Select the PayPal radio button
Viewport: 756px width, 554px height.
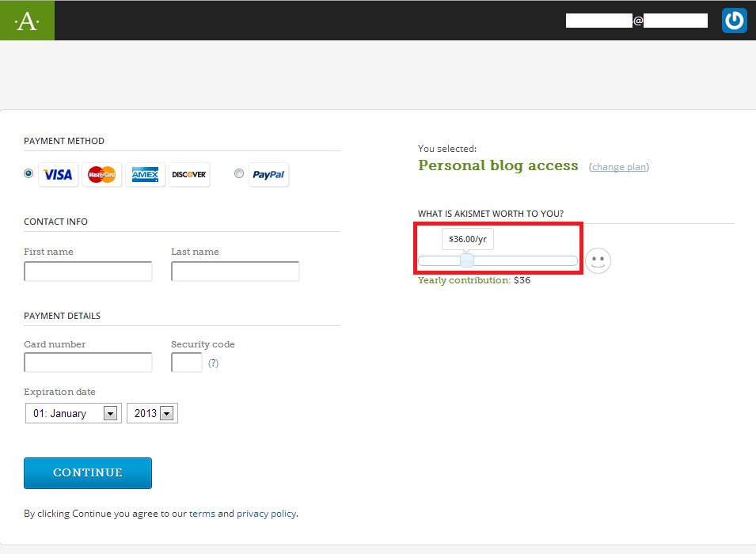coord(239,174)
